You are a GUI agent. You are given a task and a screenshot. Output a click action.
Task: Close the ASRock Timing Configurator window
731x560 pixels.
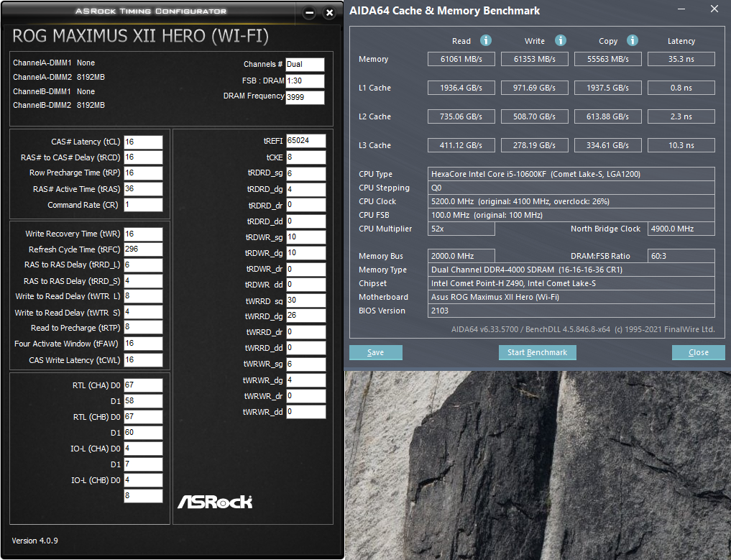pos(330,13)
